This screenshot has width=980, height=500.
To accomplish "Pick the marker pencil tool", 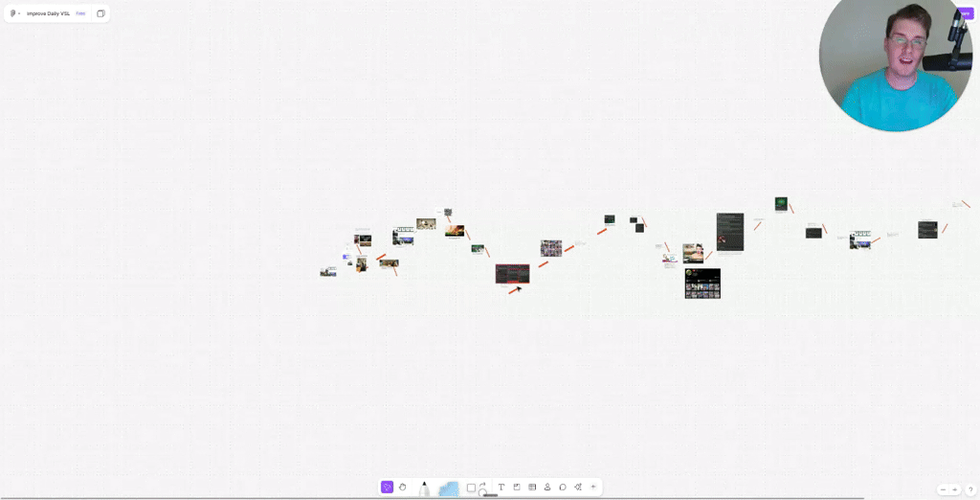I will pos(424,489).
